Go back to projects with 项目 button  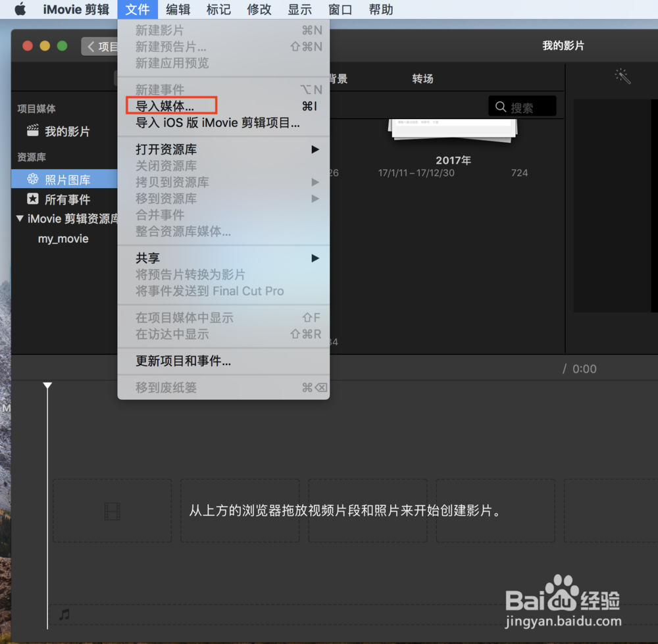(100, 46)
